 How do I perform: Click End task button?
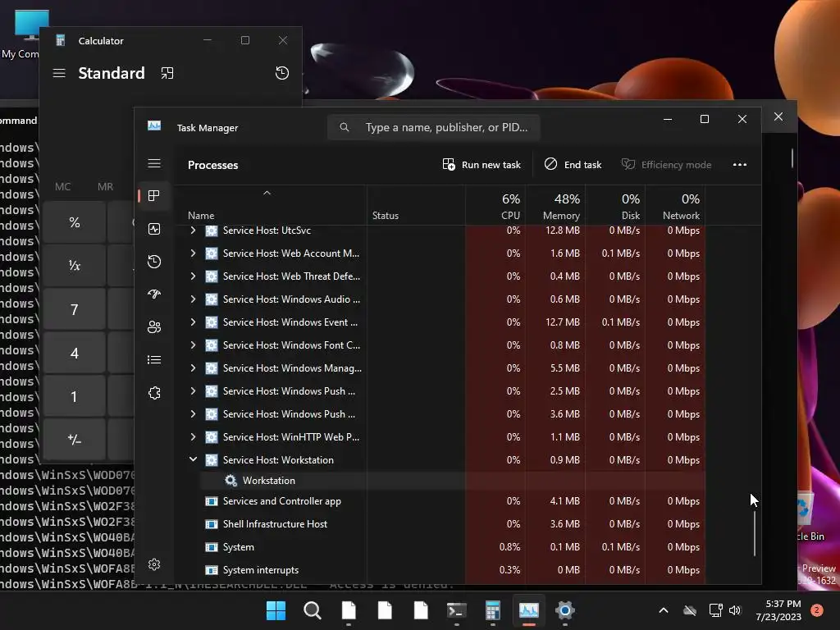point(573,164)
